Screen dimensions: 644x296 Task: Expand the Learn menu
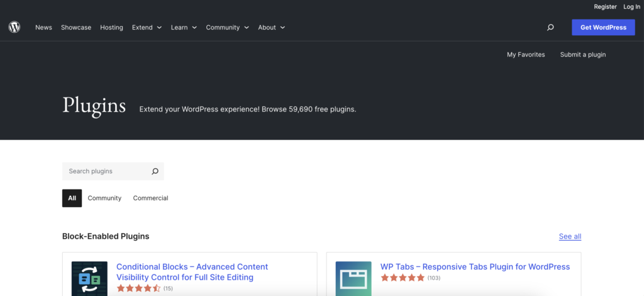pos(184,28)
